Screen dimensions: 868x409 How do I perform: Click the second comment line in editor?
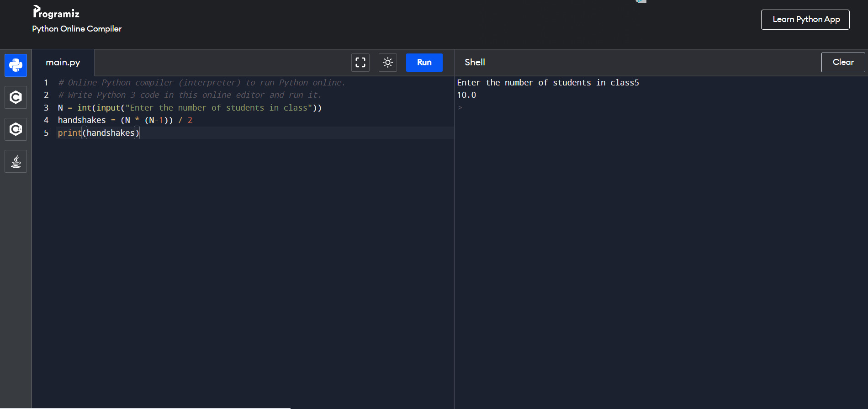(x=190, y=95)
